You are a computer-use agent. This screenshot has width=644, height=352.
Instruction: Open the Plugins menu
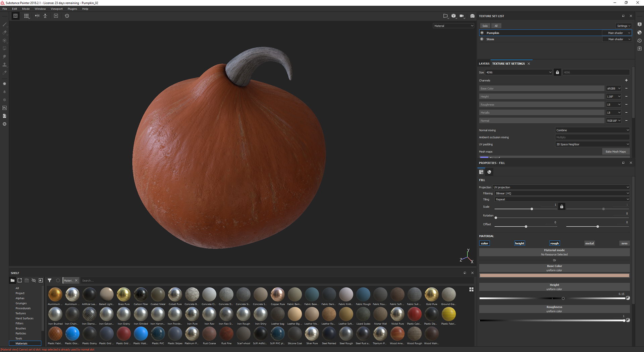coord(72,9)
